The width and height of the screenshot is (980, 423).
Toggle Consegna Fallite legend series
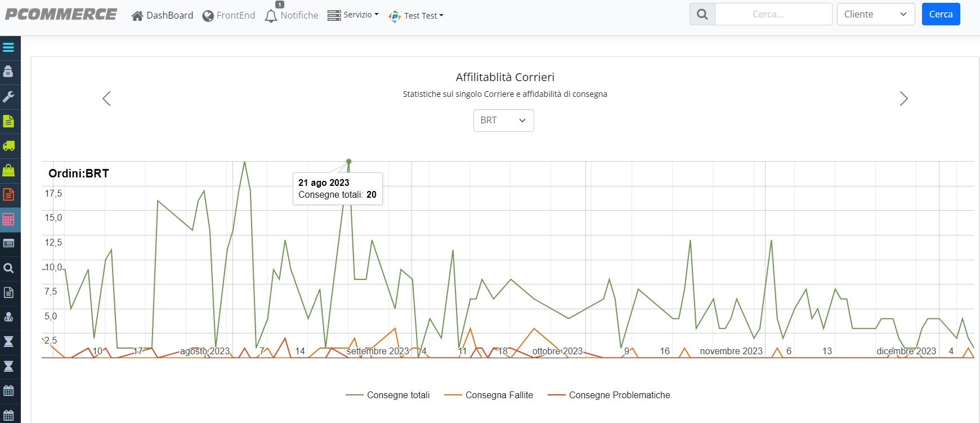pos(488,395)
